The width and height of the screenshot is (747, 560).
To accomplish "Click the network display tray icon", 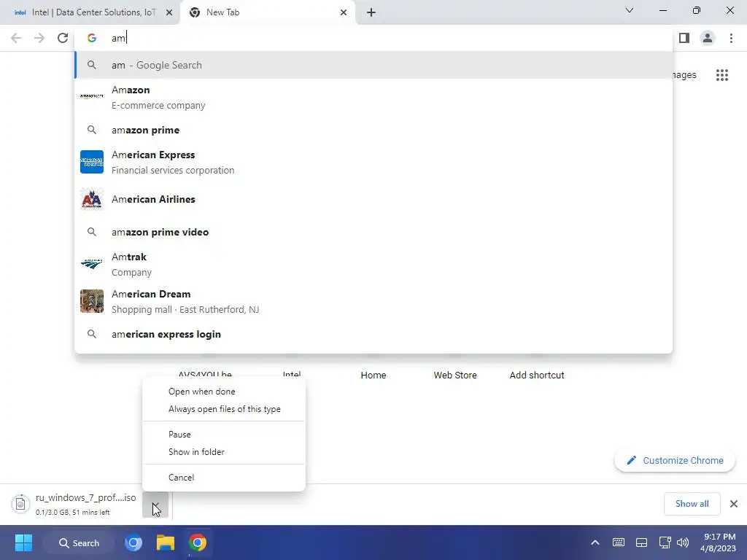I will (x=665, y=542).
